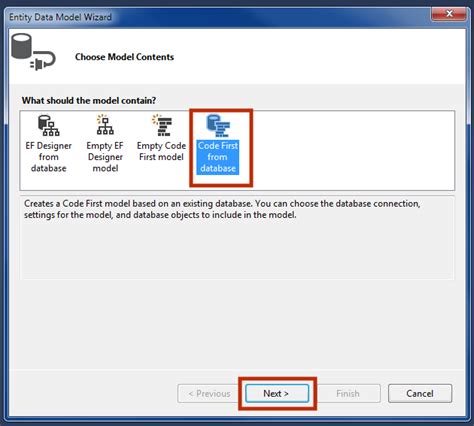This screenshot has height=426, width=474.
Task: Click the highlighted 'Code First from database' label
Action: (218, 157)
